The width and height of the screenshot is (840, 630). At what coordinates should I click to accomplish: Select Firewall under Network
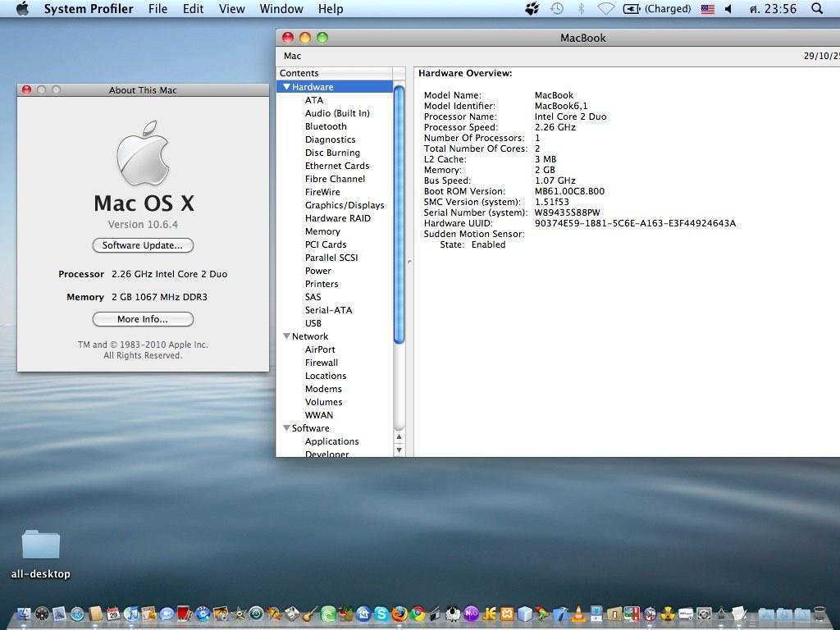coord(322,363)
